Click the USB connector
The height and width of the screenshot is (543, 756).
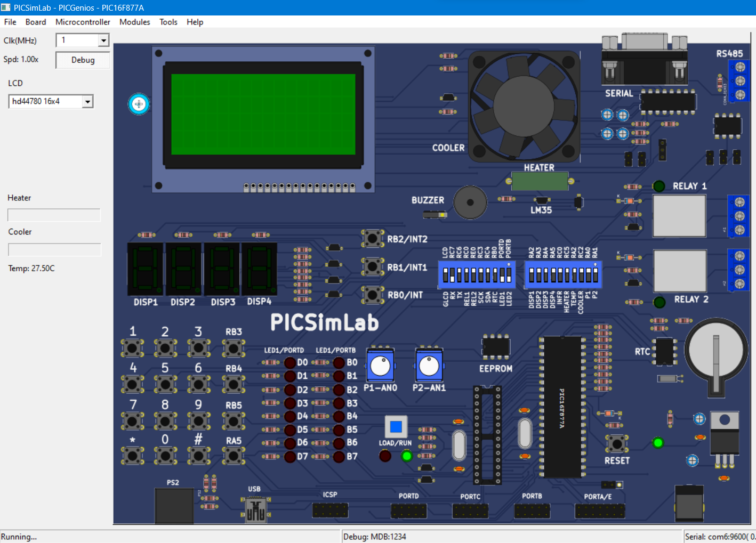[255, 509]
